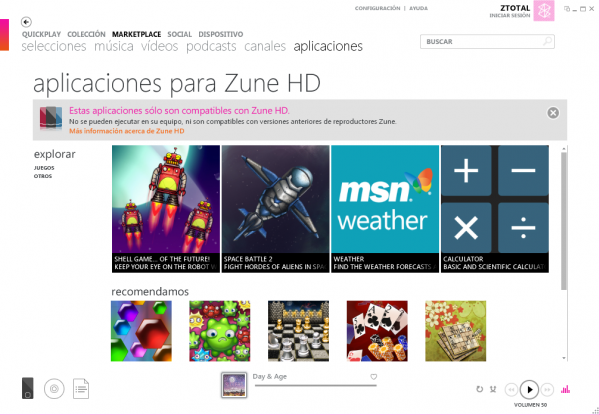The image size is (600, 415).
Task: Switch to compact mode window icon
Action: tap(567, 9)
